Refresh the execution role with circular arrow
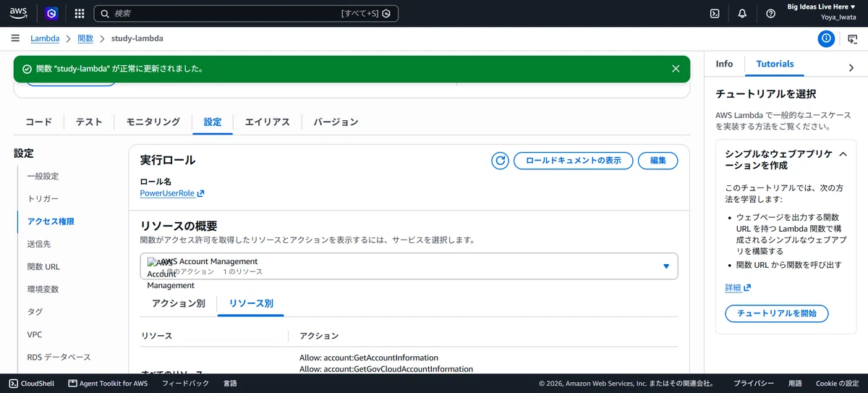The height and width of the screenshot is (393, 868). (x=500, y=161)
